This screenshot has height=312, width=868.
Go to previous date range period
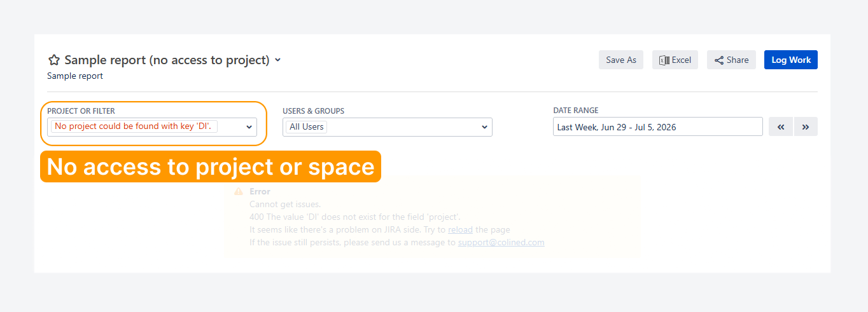(x=781, y=127)
